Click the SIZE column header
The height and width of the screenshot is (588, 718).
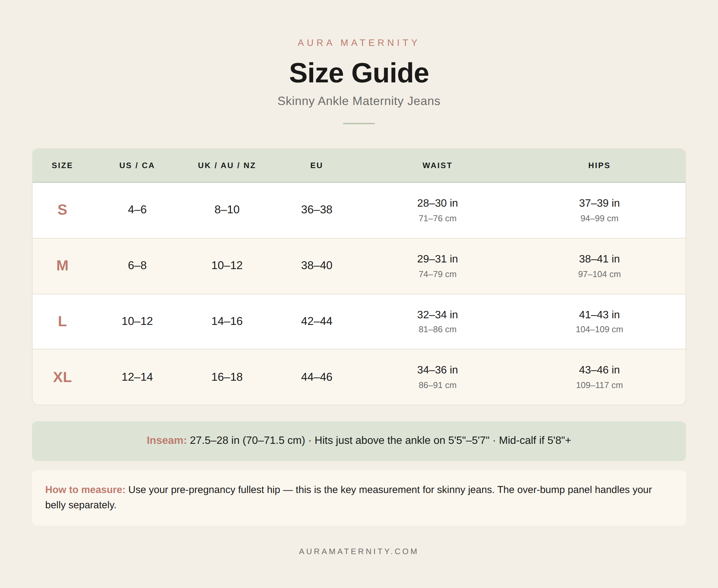click(x=62, y=165)
